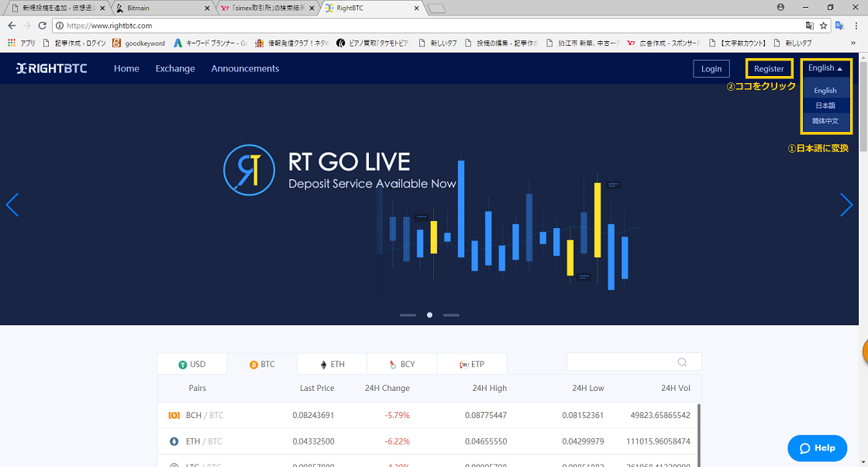Switch to the USD market tab

(x=192, y=364)
